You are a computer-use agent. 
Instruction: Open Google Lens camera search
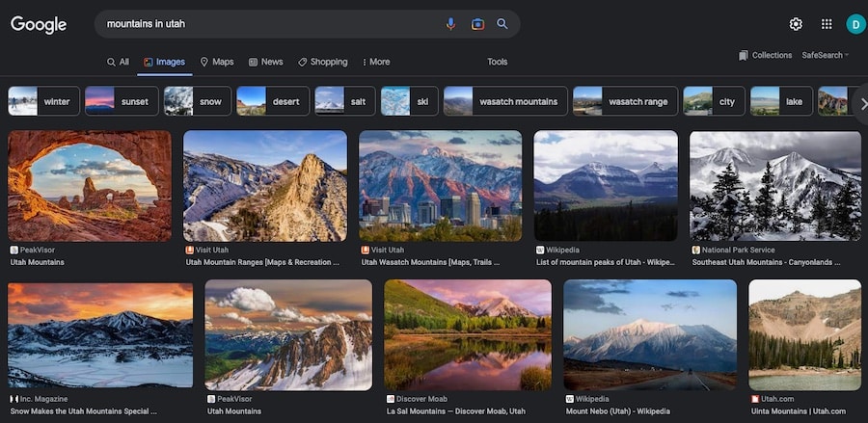tap(477, 24)
